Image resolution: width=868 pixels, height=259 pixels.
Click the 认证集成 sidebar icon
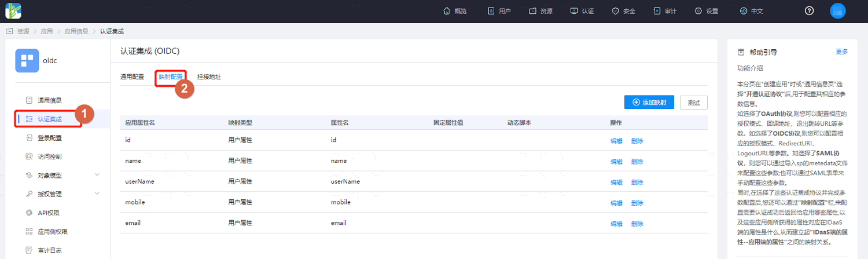point(29,119)
